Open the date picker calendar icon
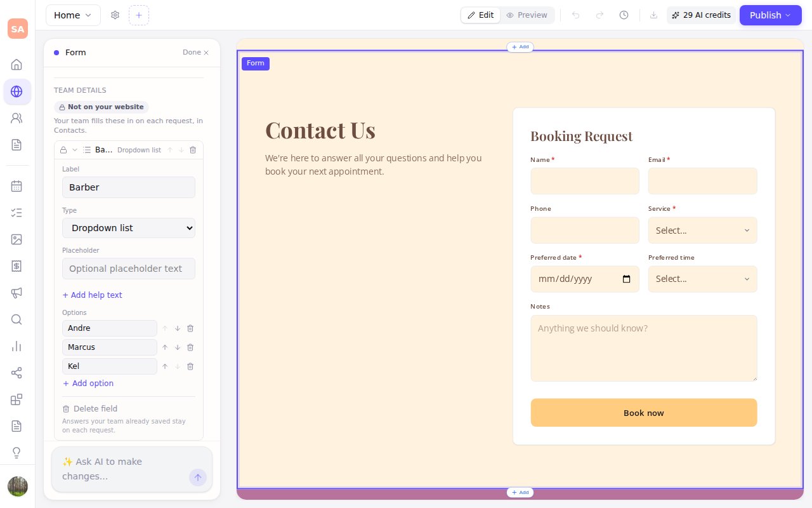The height and width of the screenshot is (508, 812). (x=627, y=279)
